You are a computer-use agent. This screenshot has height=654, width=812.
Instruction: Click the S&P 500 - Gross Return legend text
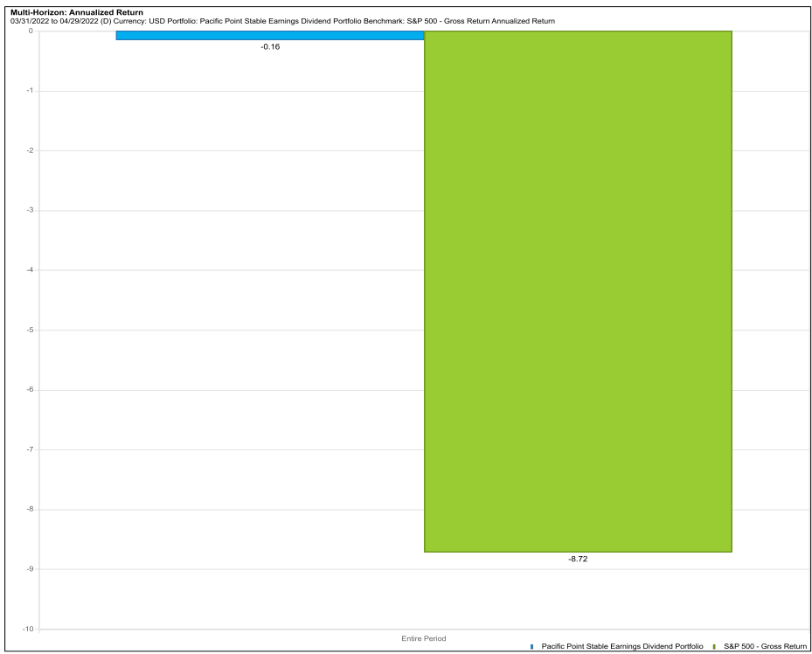coord(766,646)
